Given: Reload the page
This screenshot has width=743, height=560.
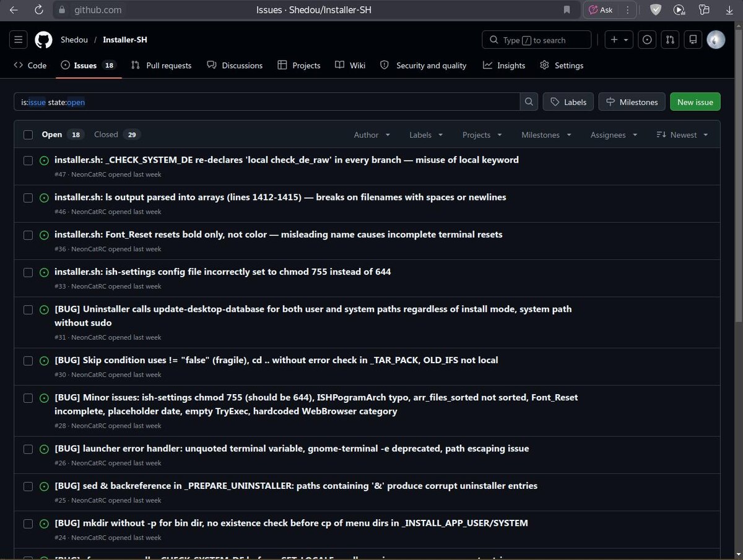Looking at the screenshot, I should coord(38,10).
